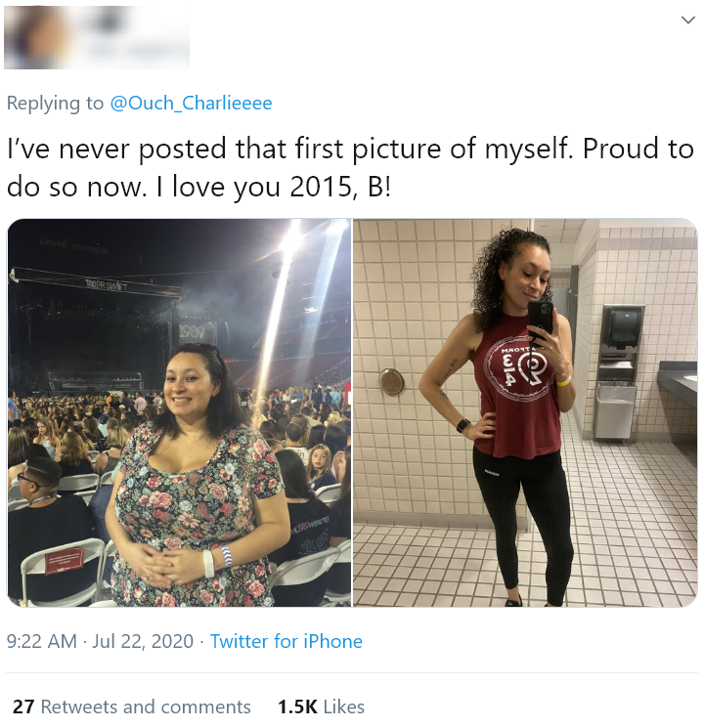Open @Ouch_Charlieeee profile link
Viewport: 704px width, 728px height.
(191, 103)
